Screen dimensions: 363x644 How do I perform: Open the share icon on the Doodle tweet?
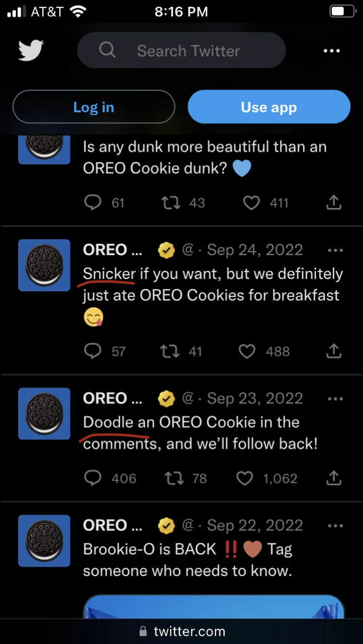click(334, 478)
